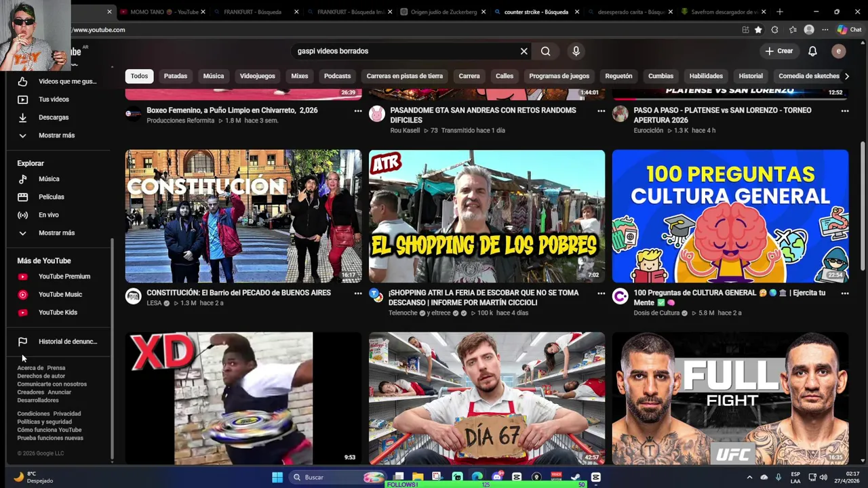
Task: Open the 'XD' beyblade thumbnail
Action: click(x=243, y=399)
